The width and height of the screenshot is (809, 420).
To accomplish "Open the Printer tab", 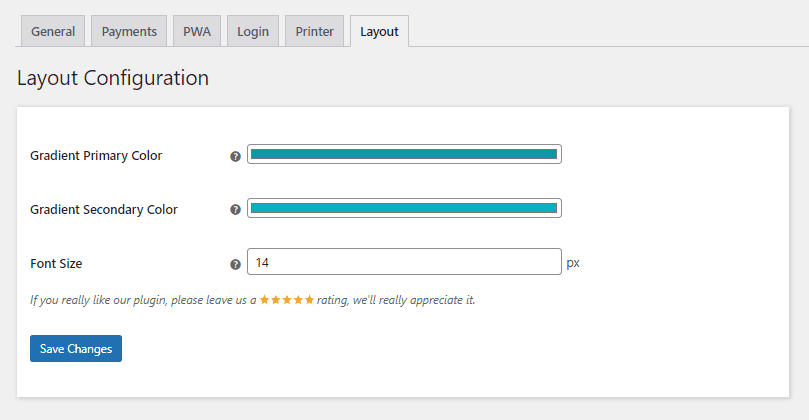I will (314, 31).
